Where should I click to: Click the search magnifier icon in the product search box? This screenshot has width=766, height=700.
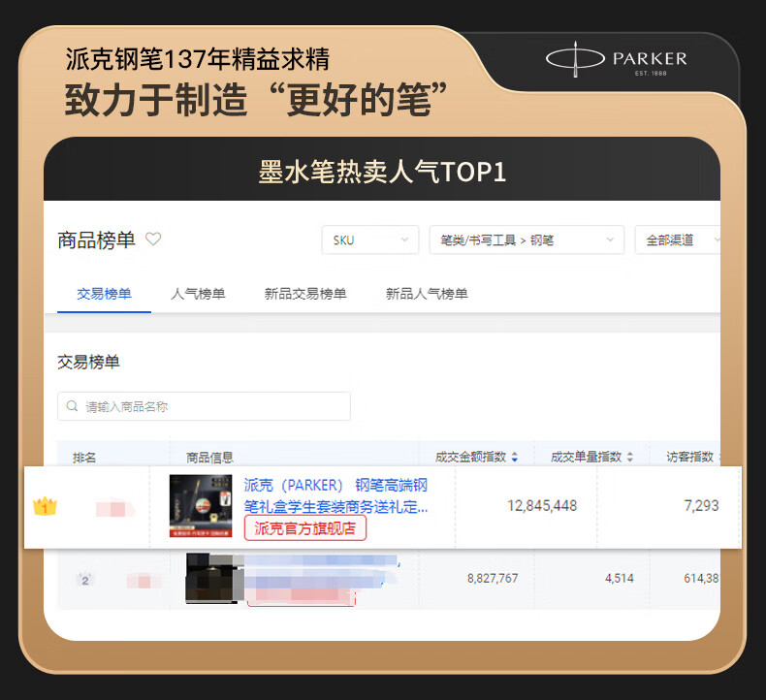click(x=72, y=406)
